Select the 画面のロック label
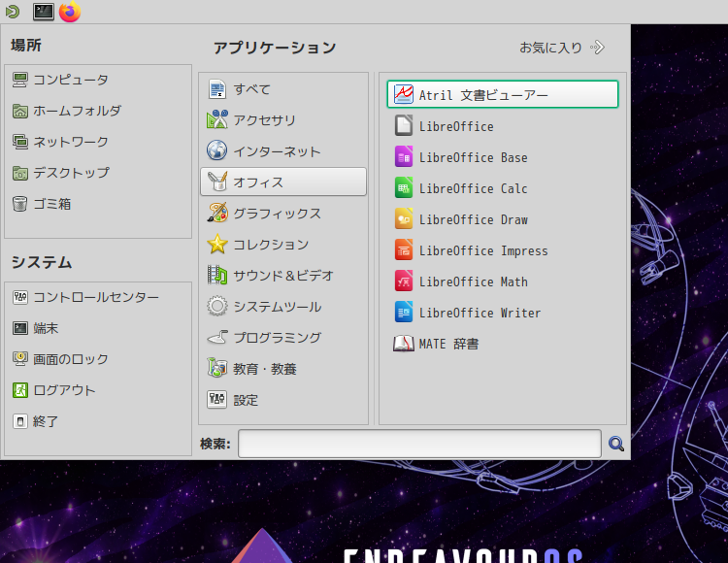 click(x=71, y=359)
